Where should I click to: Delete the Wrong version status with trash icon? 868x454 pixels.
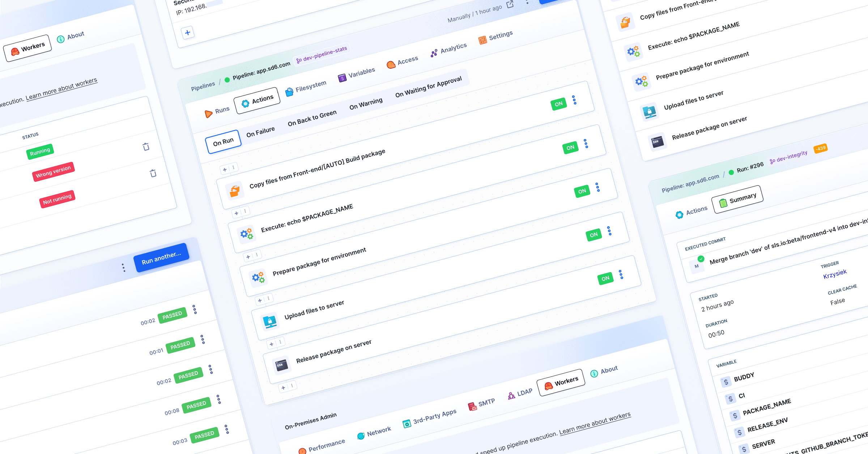[152, 172]
